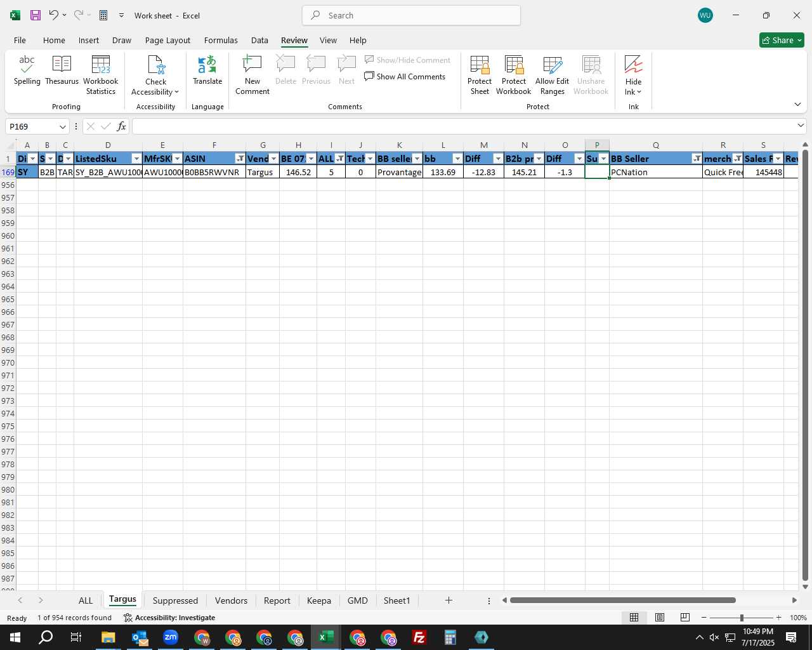Open Allow Edit Ranges

[553, 75]
